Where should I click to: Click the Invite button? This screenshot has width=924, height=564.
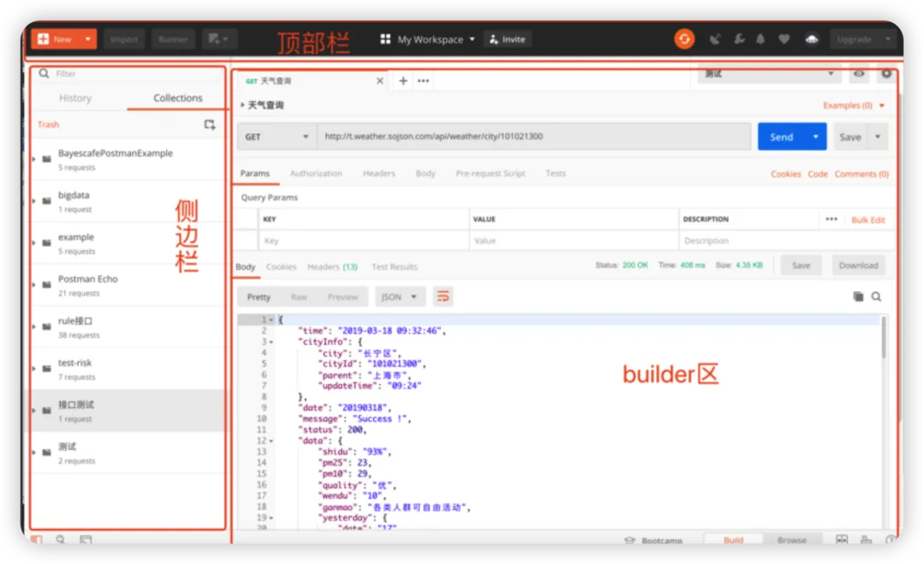507,39
